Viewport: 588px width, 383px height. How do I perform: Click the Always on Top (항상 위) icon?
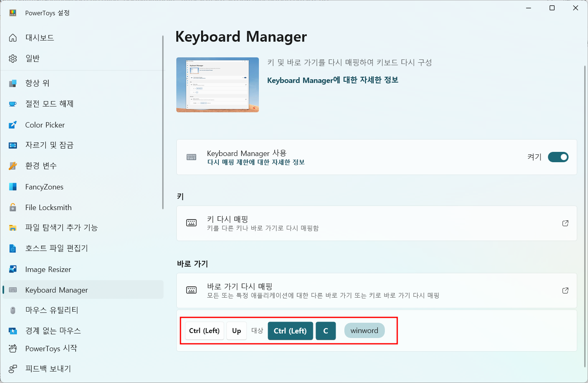13,83
